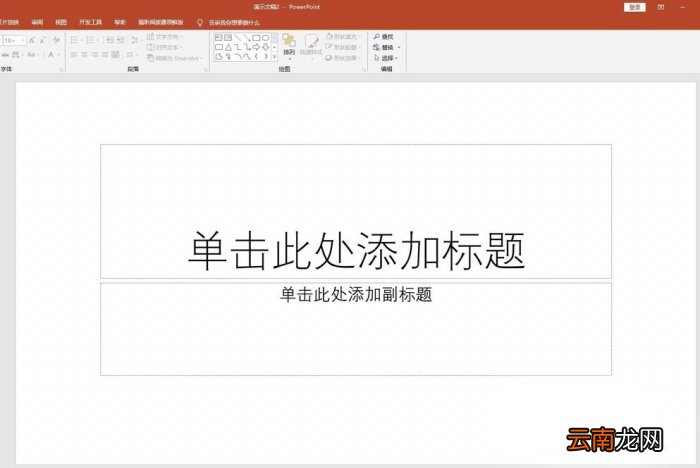Open the View (视图) tab
The width and height of the screenshot is (700, 468).
(61, 22)
